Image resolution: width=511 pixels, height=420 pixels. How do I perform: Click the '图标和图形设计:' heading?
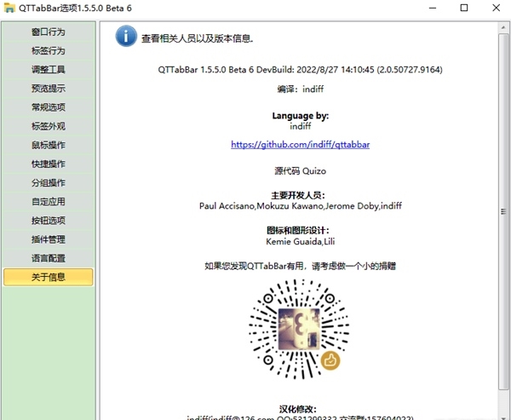coord(298,231)
